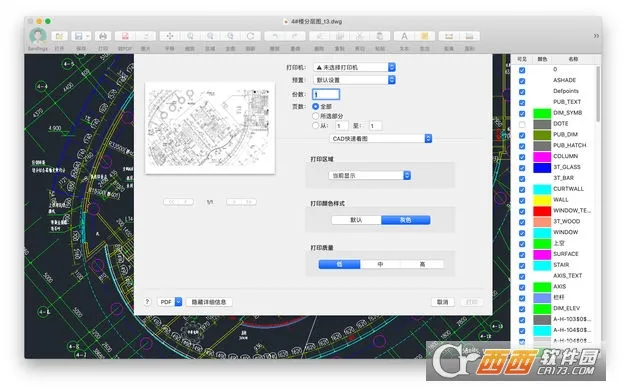The width and height of the screenshot is (626, 391).
Task: Click the red WINDOW_TE color swatch
Action: pyautogui.click(x=542, y=211)
